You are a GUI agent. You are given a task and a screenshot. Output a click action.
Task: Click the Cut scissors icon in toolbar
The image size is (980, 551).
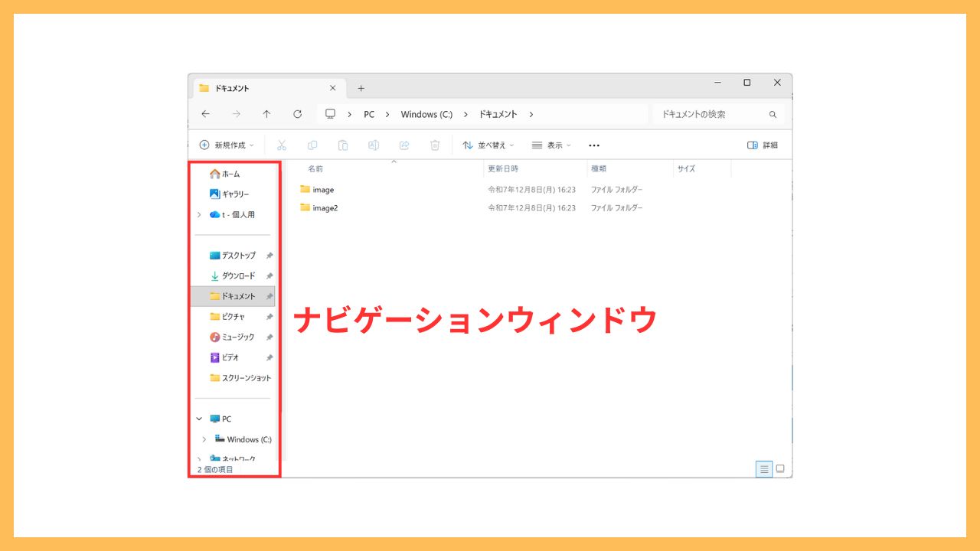281,145
